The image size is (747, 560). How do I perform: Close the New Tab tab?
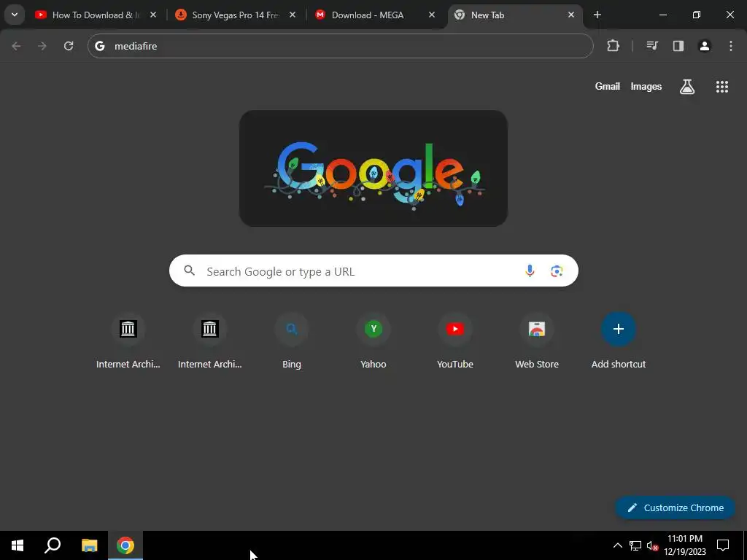pyautogui.click(x=571, y=15)
